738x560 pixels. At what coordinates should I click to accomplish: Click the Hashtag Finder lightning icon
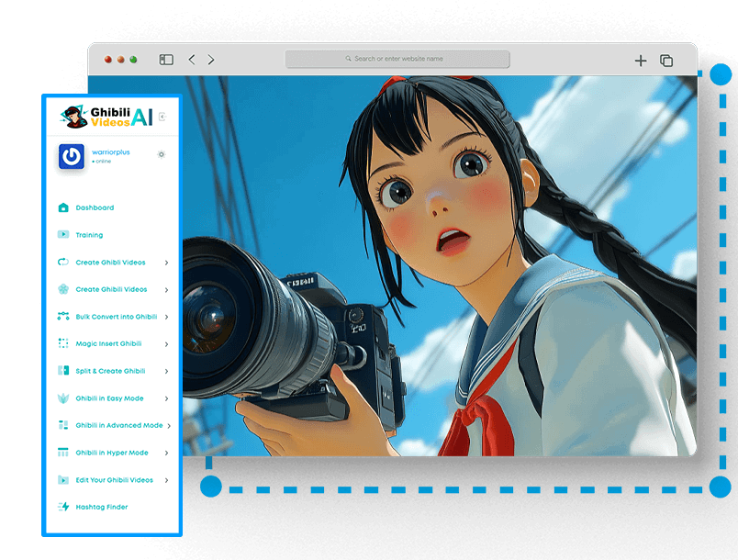pos(63,507)
